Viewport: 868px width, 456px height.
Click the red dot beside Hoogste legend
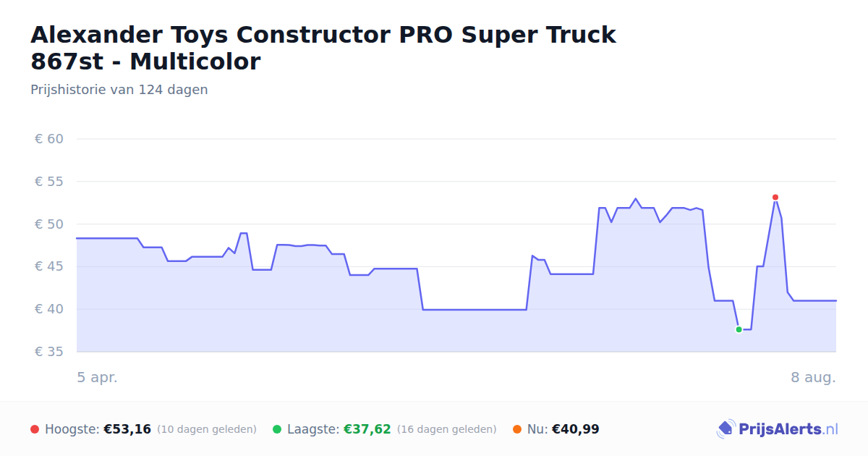pos(35,429)
